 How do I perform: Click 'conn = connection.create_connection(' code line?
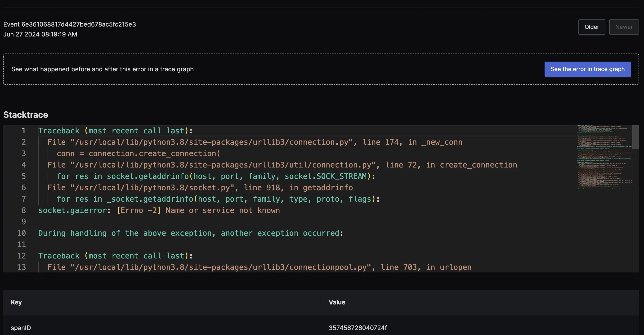[x=138, y=153]
